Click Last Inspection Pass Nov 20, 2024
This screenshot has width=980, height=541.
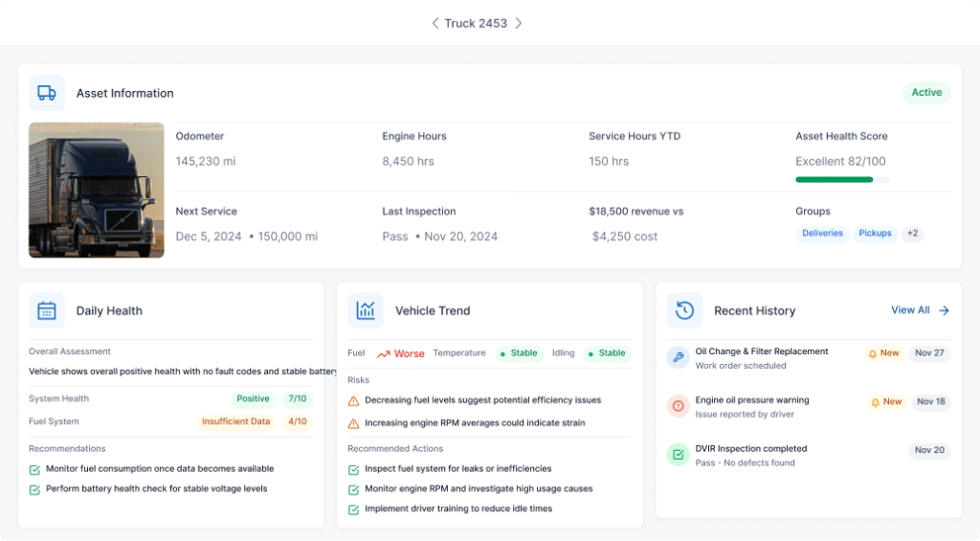point(440,237)
